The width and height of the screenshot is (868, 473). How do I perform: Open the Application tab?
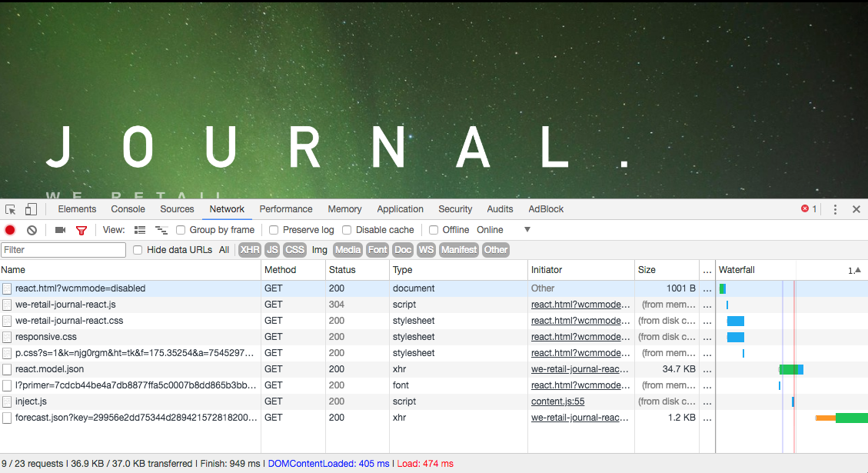401,209
